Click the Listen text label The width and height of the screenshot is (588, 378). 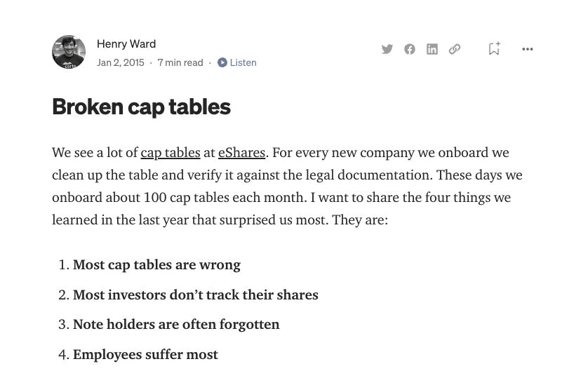[243, 62]
